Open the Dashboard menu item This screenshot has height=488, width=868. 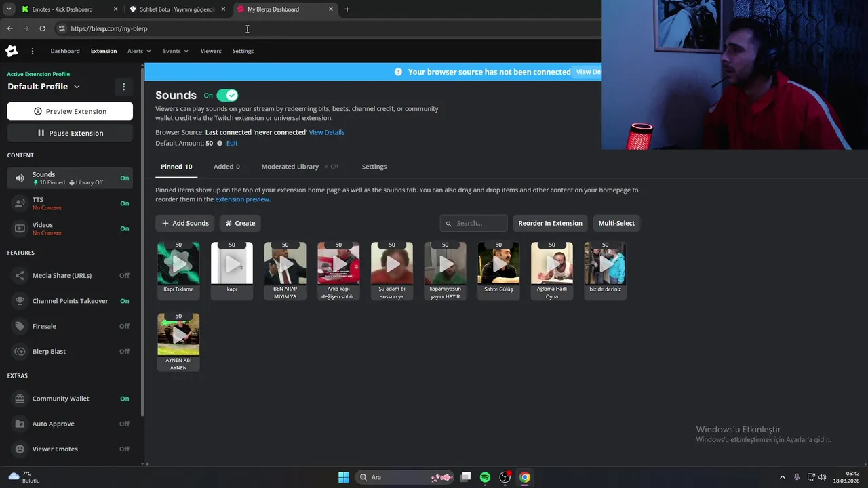tap(65, 51)
